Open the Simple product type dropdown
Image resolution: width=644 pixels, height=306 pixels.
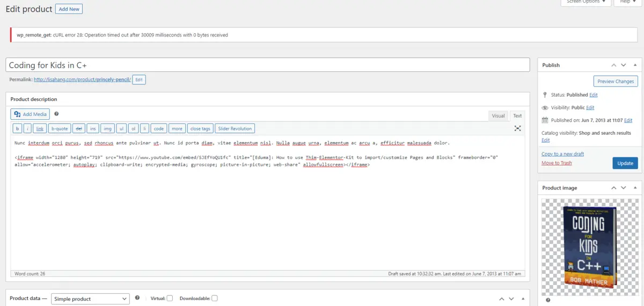90,298
